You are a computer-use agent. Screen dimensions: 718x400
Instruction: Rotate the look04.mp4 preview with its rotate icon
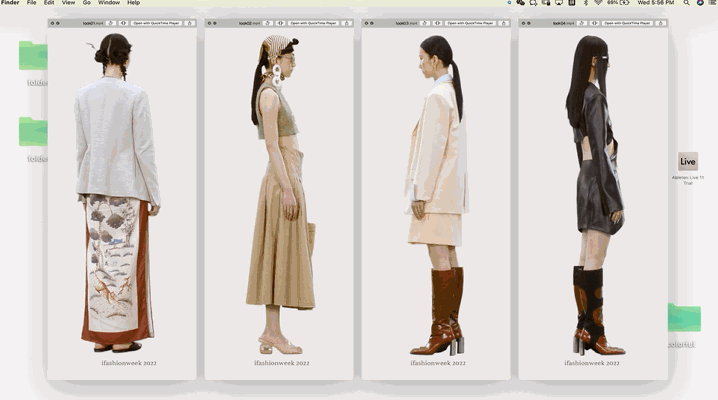582,23
